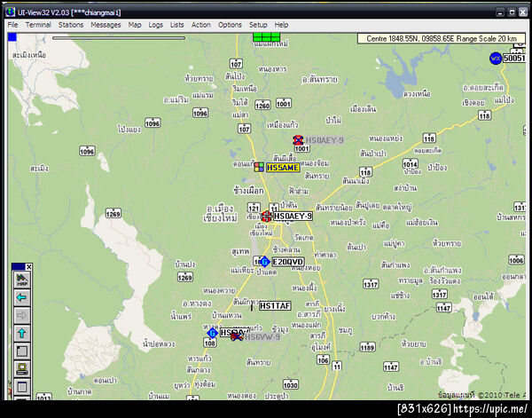Click the cyan left arrow previous-map button
This screenshot has height=418, width=532.
coord(22,298)
